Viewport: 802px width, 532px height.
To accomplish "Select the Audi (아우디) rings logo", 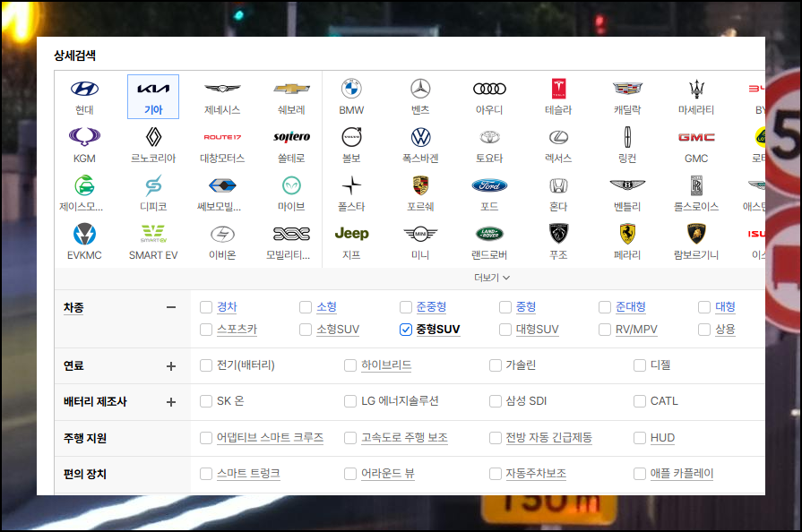I will coord(489,89).
